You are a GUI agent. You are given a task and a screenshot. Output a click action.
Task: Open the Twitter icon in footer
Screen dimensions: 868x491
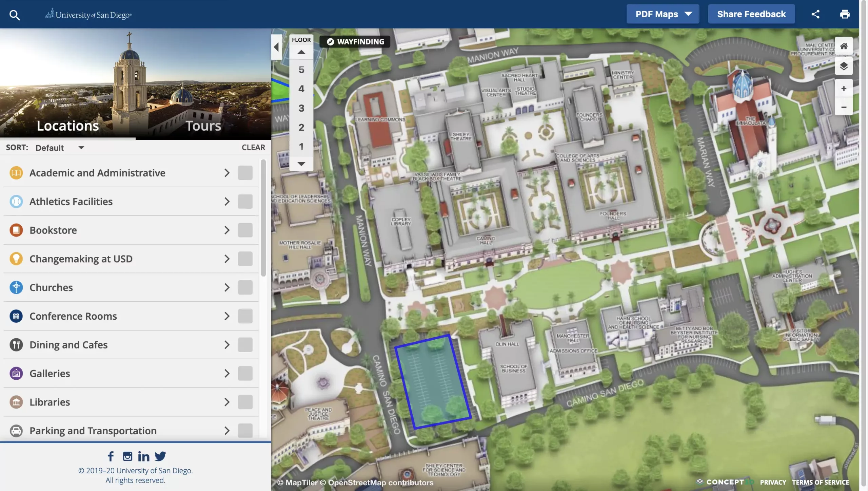tap(160, 456)
